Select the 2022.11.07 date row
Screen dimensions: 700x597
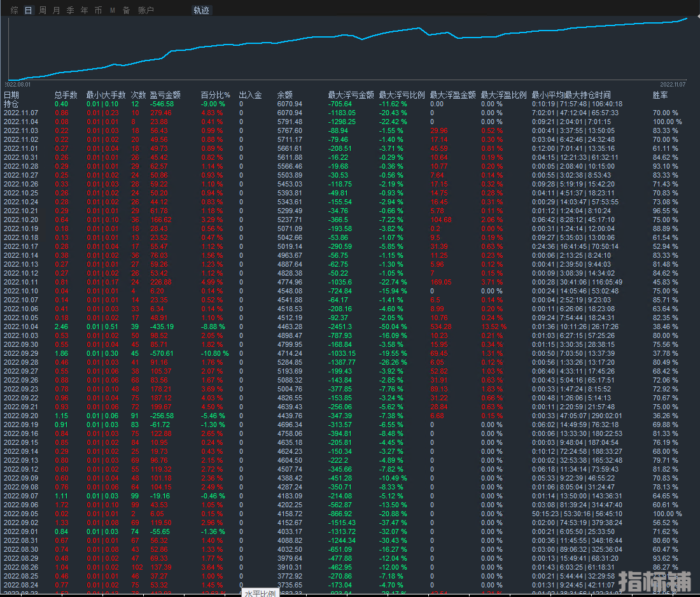21,113
